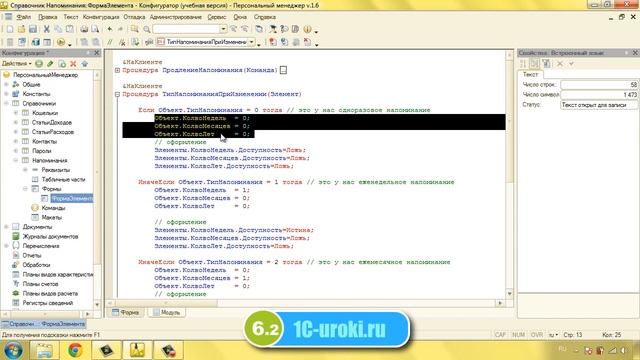This screenshot has height=360, width=640.
Task: Switch to the Форма tab
Action: click(126, 313)
